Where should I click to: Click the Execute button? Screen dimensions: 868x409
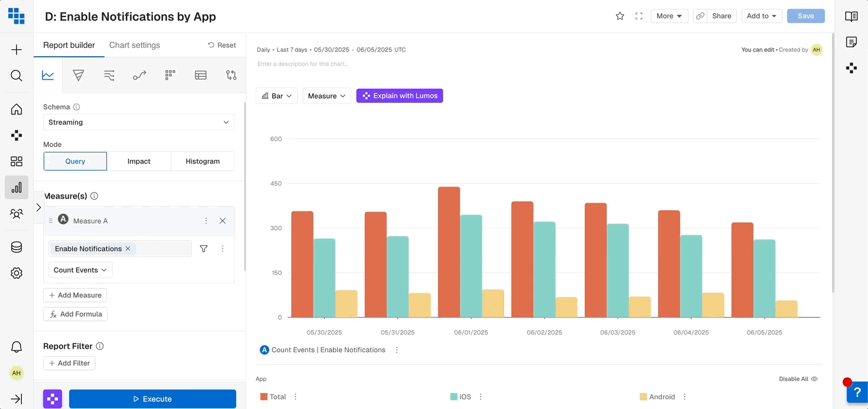pyautogui.click(x=152, y=399)
